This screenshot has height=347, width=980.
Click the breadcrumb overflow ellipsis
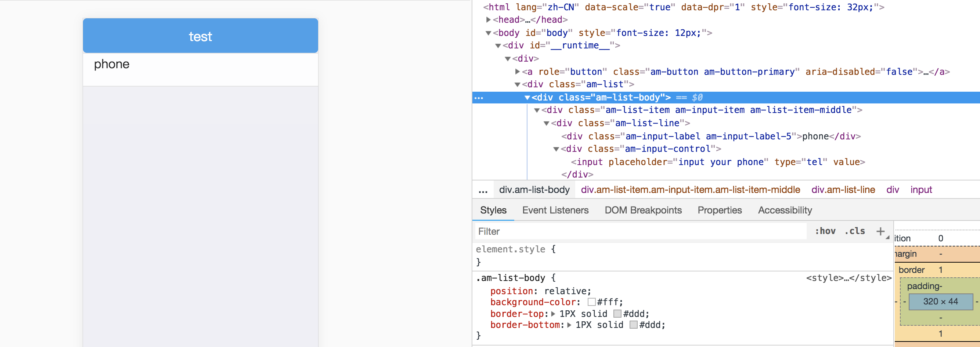tap(483, 190)
